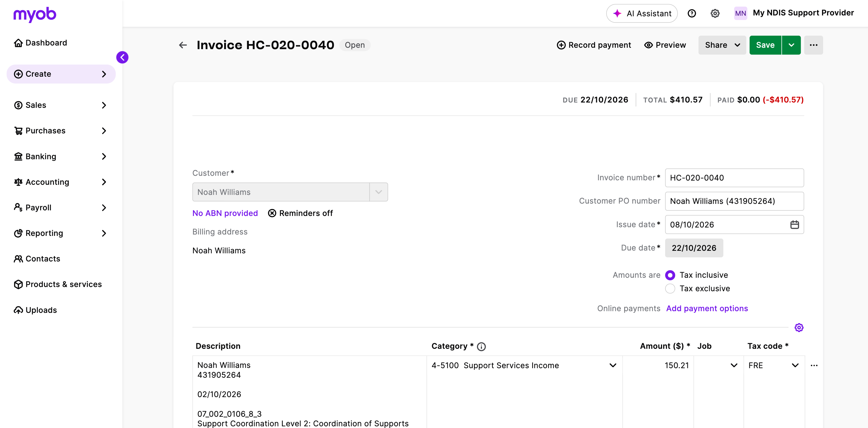
Task: Click the AI Assistant sparkle button
Action: [x=642, y=13]
